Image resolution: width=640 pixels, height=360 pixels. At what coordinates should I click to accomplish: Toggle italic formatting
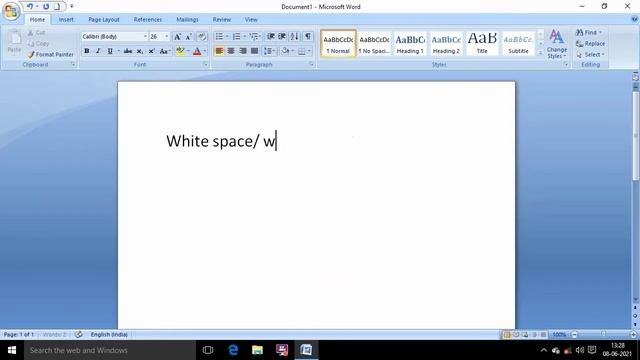[98, 51]
